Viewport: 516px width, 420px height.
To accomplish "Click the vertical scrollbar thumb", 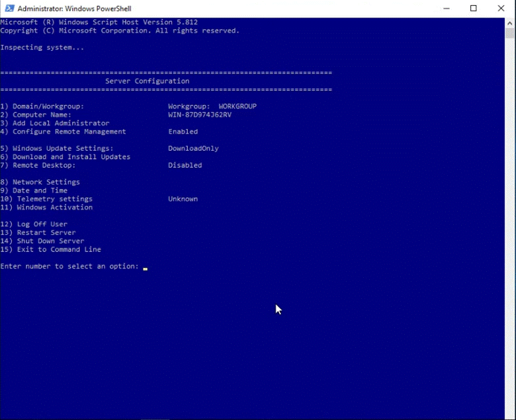I will [510, 34].
